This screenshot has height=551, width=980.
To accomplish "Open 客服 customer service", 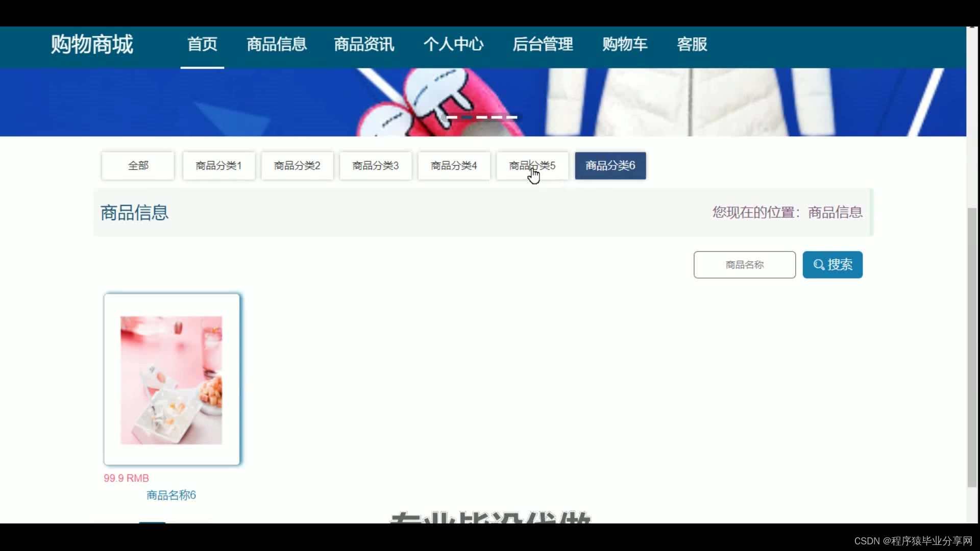I will [692, 44].
